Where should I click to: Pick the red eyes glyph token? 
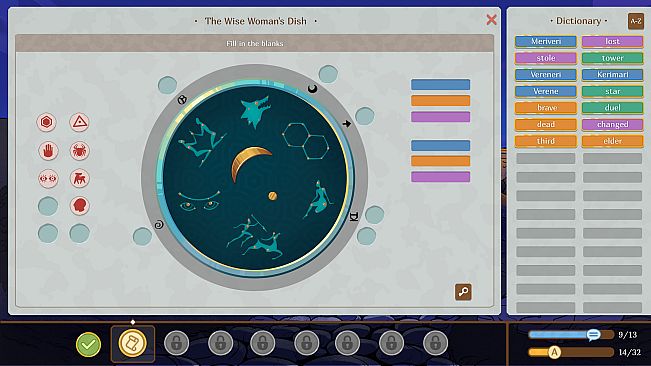(48, 179)
